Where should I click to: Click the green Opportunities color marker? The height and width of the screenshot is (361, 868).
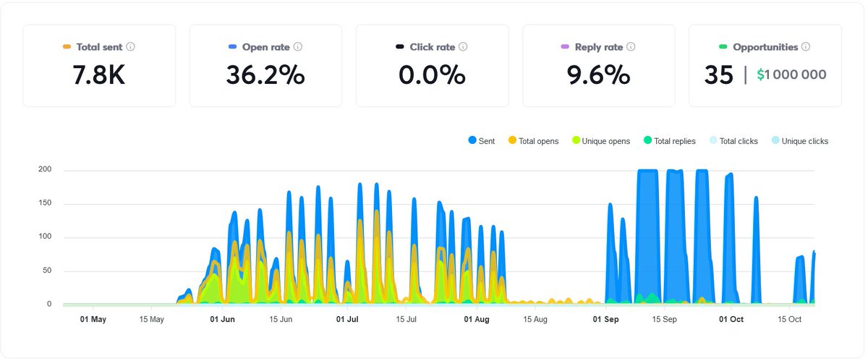point(723,47)
